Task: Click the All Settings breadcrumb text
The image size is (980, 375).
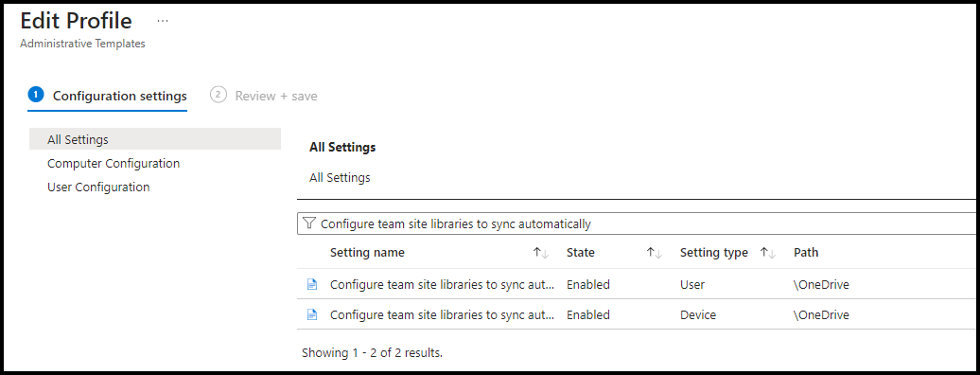Action: (x=340, y=178)
